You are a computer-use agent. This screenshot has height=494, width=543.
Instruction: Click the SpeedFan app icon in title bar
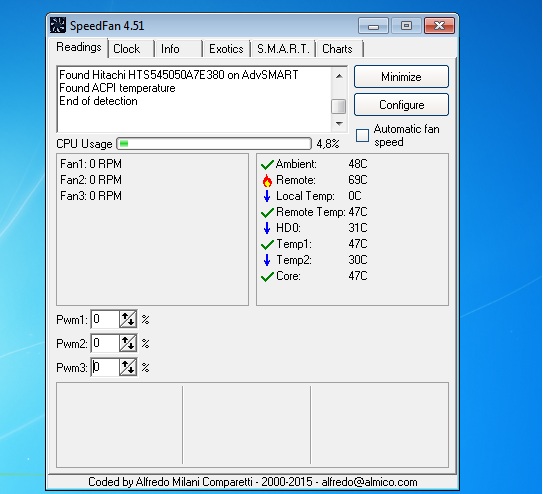[x=57, y=25]
